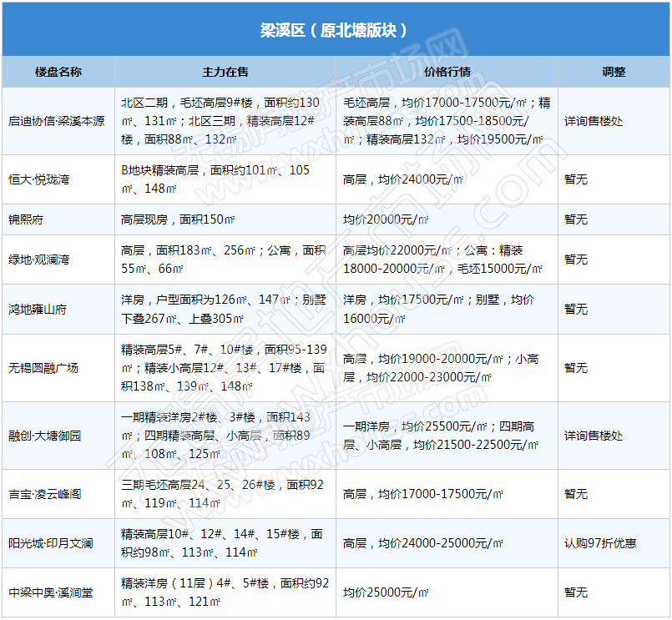Click '暂无' in the 锦熙府 row
This screenshot has height=620, width=672.
pyautogui.click(x=576, y=219)
